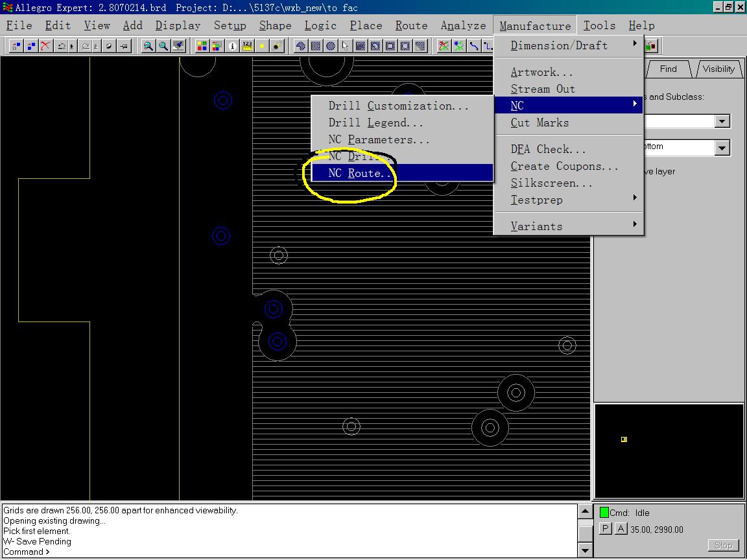Choose Drill Customization in the submenu

point(402,106)
